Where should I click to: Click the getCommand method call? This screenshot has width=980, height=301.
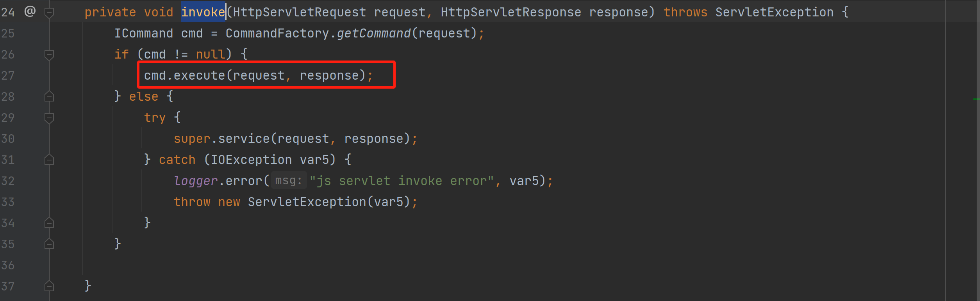[374, 34]
